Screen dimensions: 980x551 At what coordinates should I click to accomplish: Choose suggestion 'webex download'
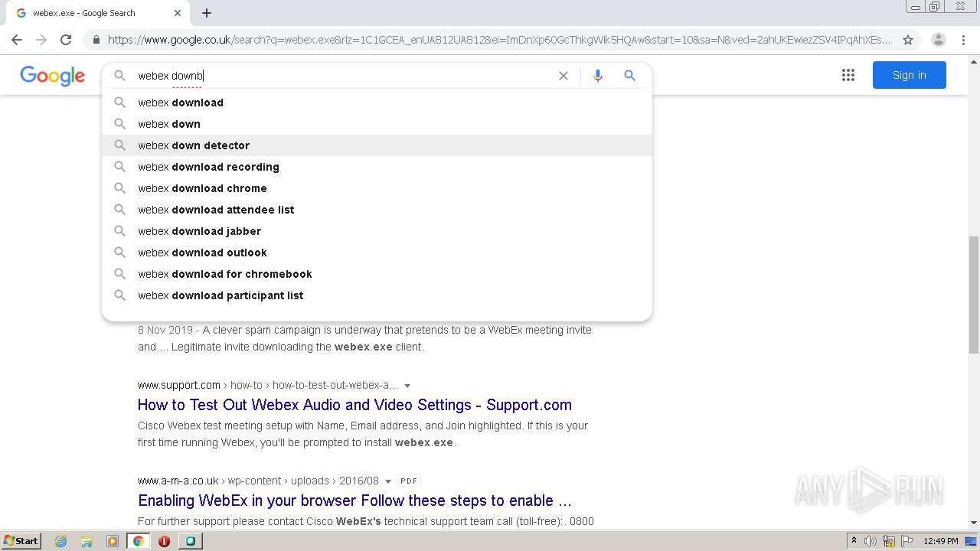[x=377, y=103]
